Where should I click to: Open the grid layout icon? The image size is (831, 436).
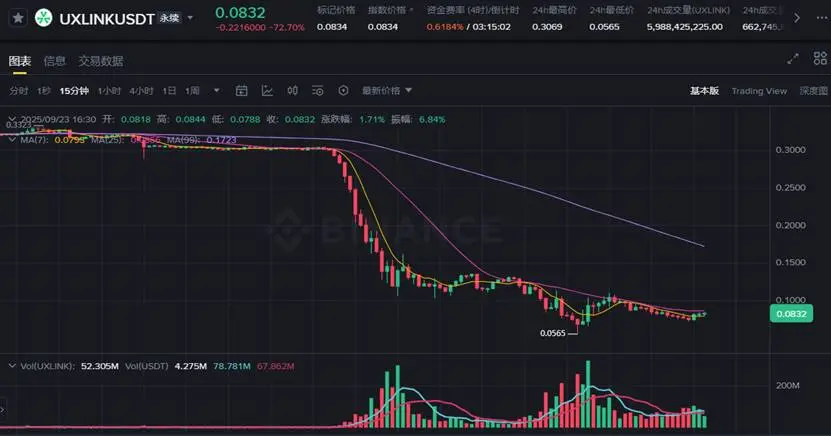tap(820, 58)
